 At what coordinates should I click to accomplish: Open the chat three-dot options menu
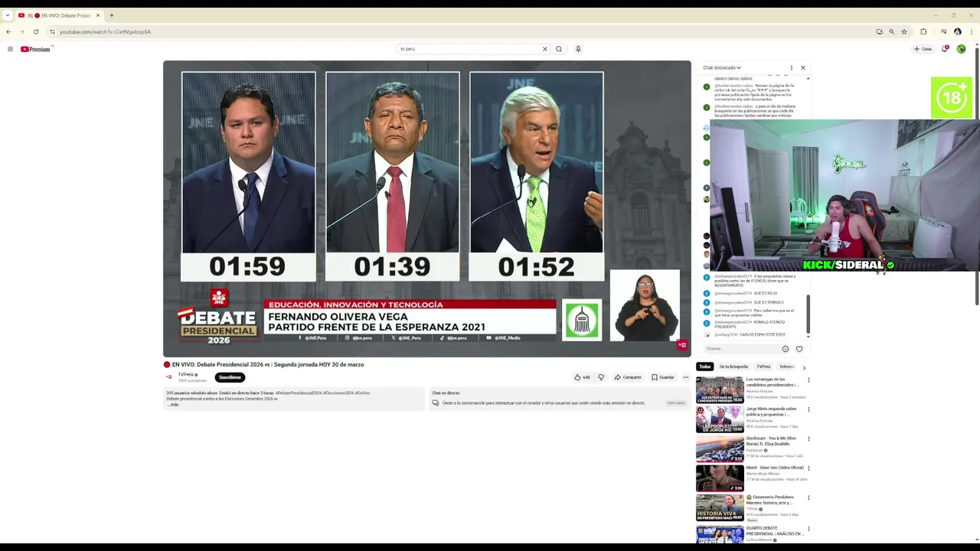point(792,67)
